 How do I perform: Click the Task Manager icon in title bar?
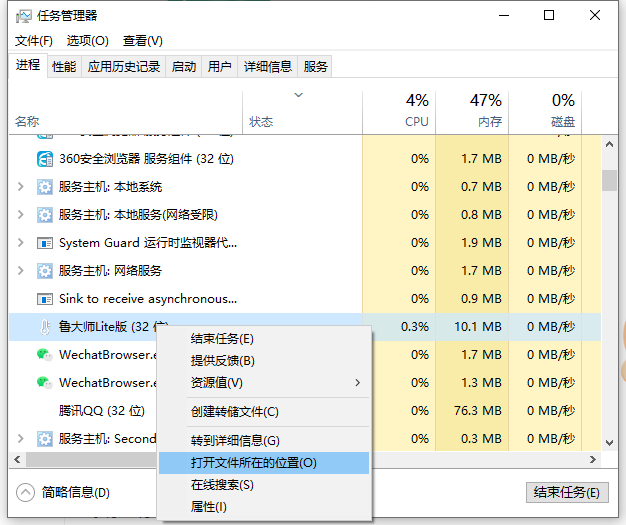(23, 16)
